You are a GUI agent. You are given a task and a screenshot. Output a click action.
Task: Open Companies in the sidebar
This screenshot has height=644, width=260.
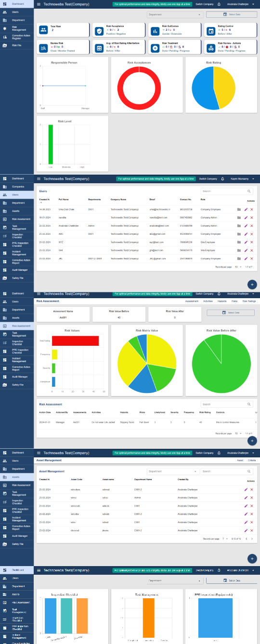point(17,187)
